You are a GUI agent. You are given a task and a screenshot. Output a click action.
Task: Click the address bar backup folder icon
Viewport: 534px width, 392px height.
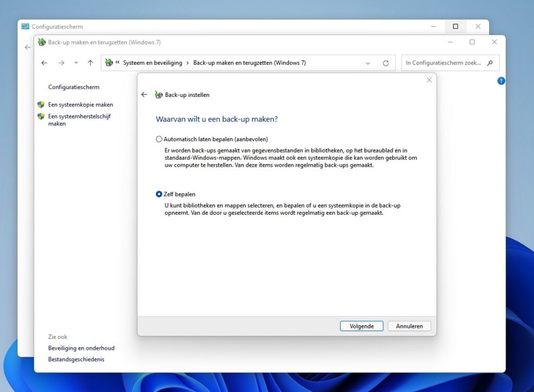point(109,63)
